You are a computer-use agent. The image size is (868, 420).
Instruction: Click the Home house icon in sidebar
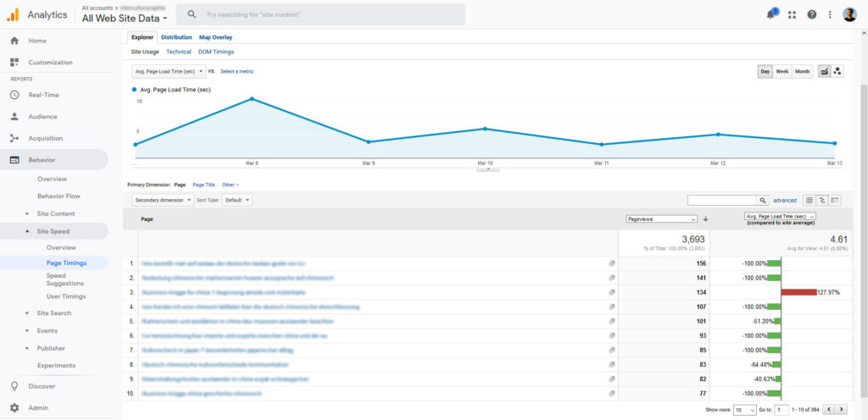coord(14,41)
